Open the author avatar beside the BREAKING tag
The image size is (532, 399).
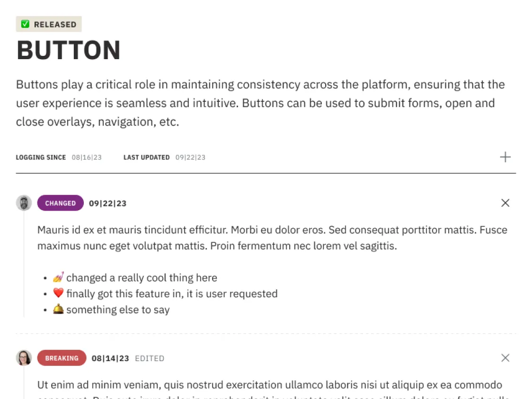point(24,358)
